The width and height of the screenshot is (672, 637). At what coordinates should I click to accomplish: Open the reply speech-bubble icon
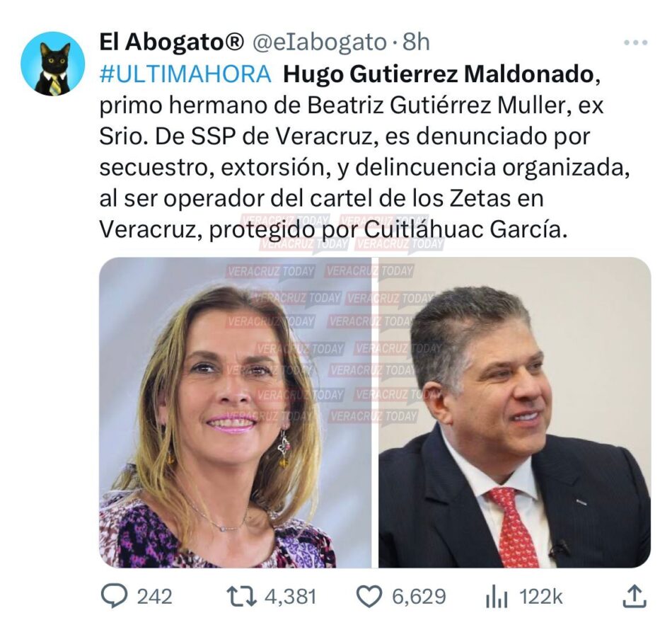pos(114,596)
